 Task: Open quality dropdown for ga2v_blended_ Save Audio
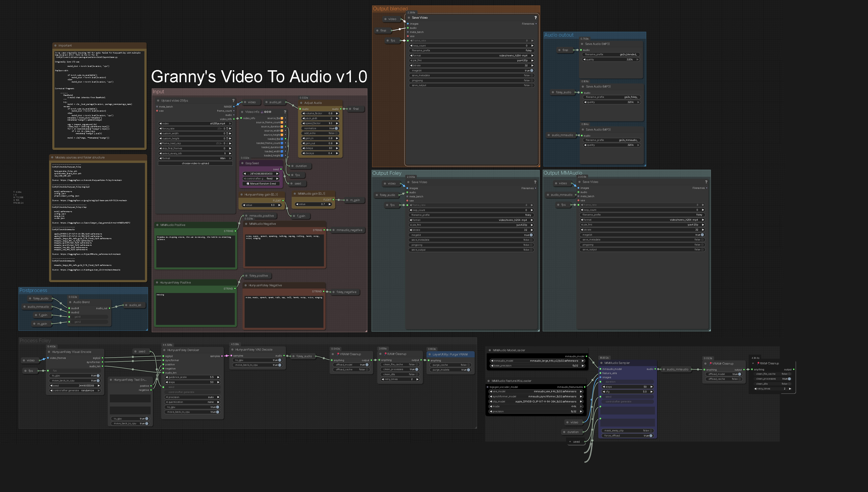(611, 60)
